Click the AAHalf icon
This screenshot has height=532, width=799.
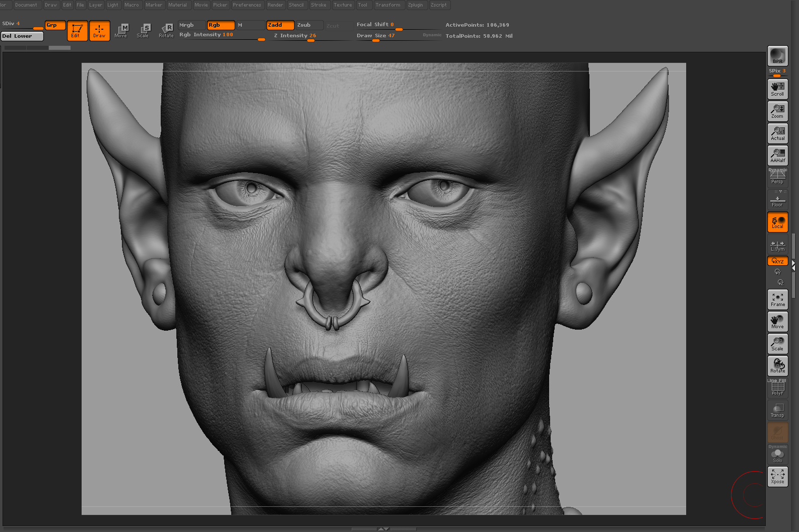(x=777, y=156)
